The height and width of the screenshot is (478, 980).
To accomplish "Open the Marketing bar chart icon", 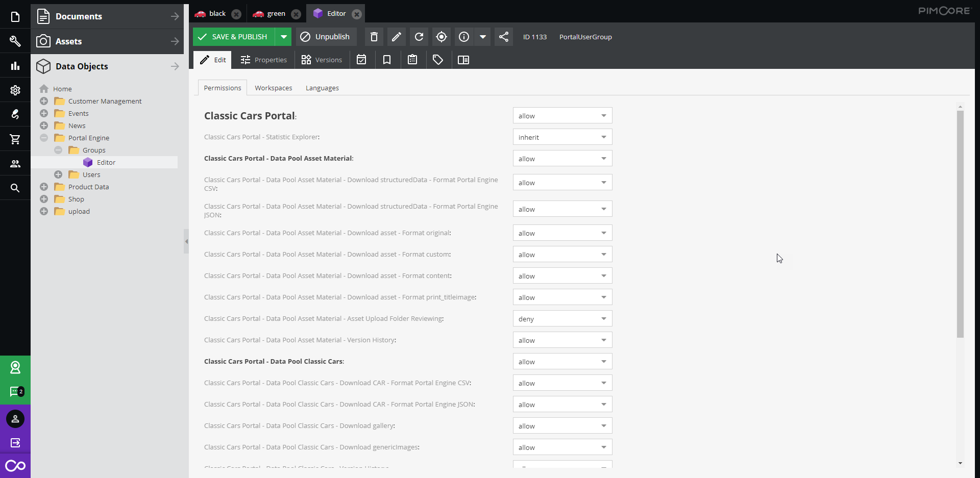I will point(15,66).
